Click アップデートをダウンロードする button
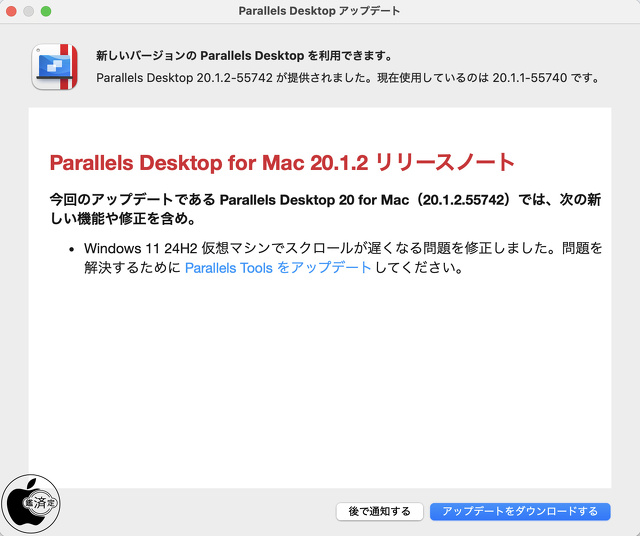Viewport: 640px width, 536px height. [x=520, y=511]
